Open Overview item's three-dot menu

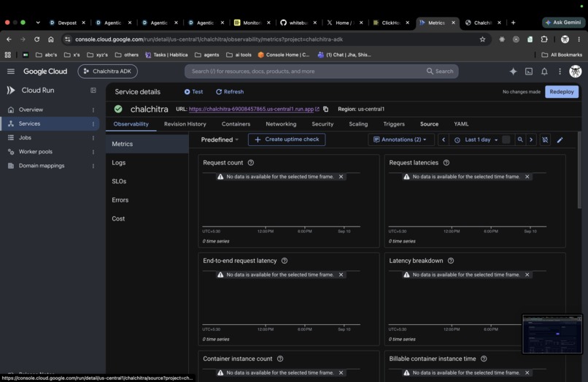pyautogui.click(x=93, y=110)
